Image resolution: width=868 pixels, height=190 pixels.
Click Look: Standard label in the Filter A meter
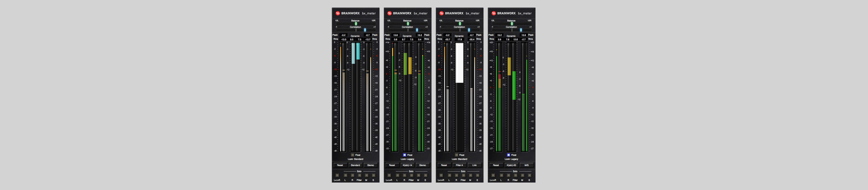point(459,159)
